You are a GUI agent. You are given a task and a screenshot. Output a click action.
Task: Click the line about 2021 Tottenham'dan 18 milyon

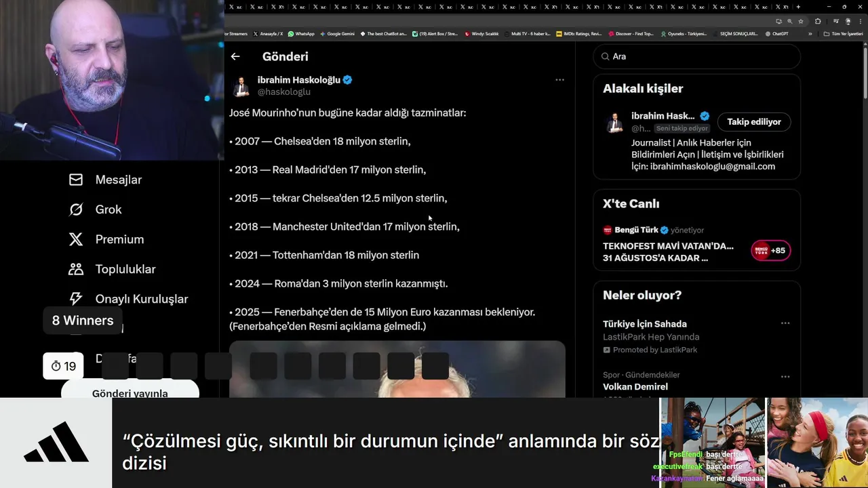324,256
